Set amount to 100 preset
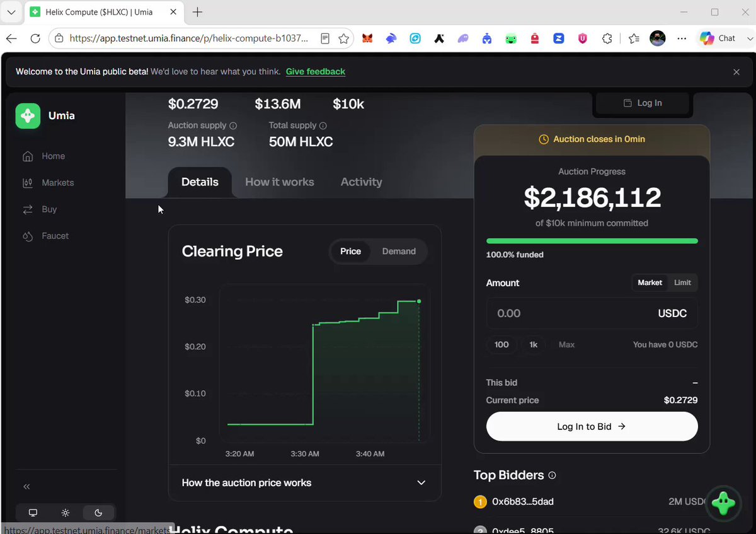The image size is (756, 534). pos(501,345)
